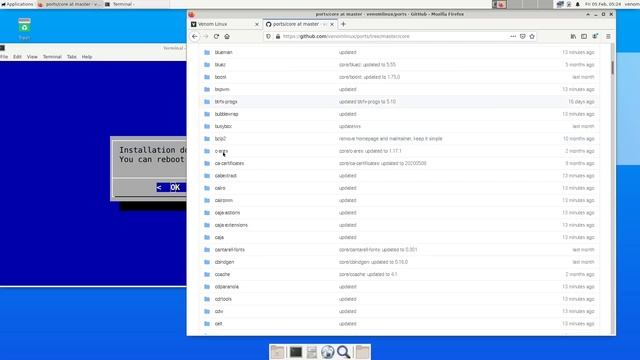Open the cbindgen folder link

tap(224, 262)
